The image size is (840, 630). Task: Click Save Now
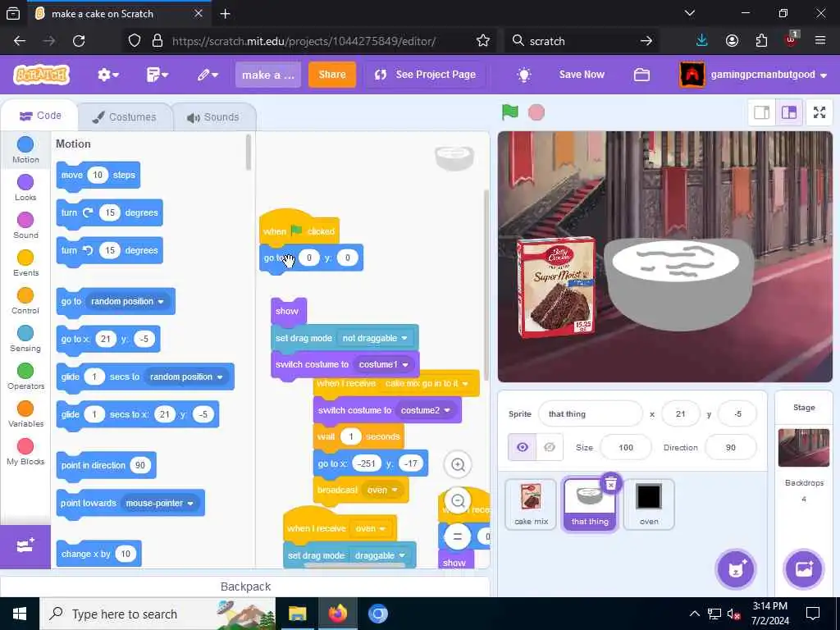(x=582, y=75)
